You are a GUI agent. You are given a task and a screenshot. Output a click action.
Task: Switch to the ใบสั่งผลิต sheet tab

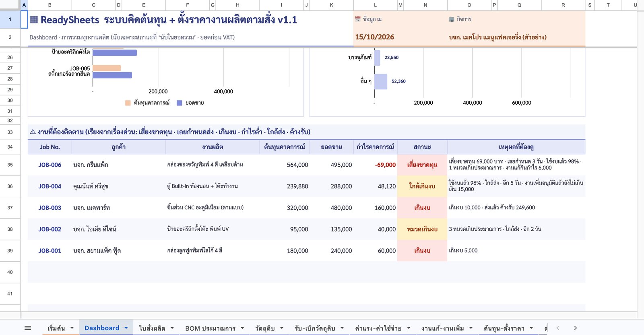[152, 328]
